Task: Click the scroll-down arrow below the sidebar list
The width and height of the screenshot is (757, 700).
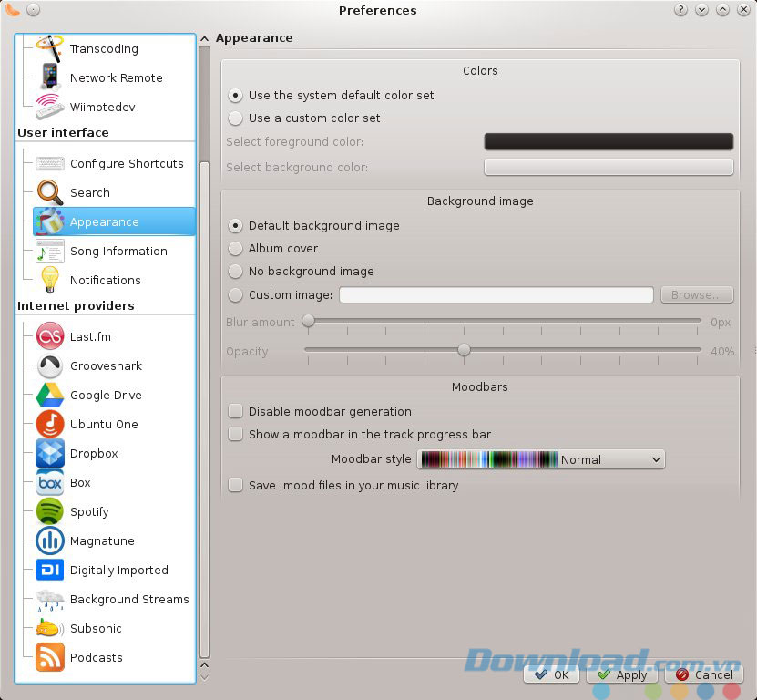Action: tap(204, 676)
